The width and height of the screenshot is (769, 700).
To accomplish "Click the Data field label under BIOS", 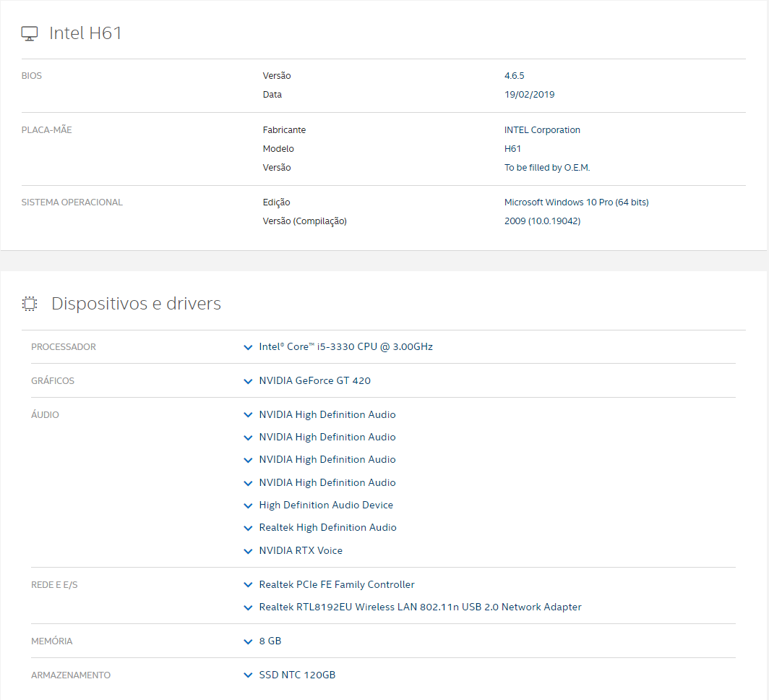I will click(272, 94).
